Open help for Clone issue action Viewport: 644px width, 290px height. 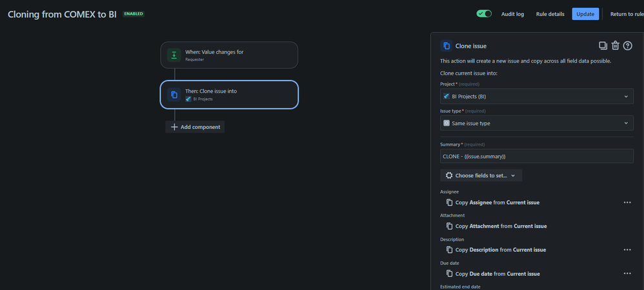pos(628,46)
